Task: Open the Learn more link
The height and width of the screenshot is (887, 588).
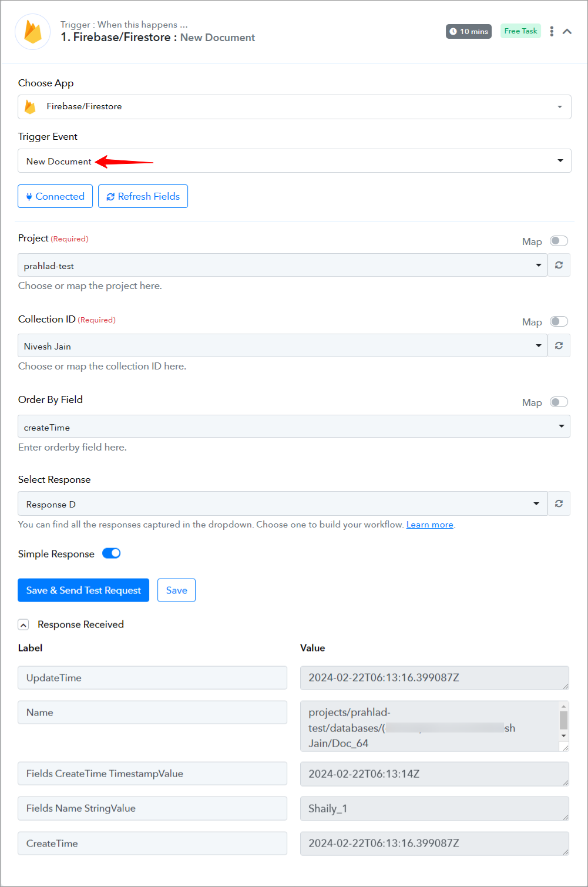Action: coord(429,525)
